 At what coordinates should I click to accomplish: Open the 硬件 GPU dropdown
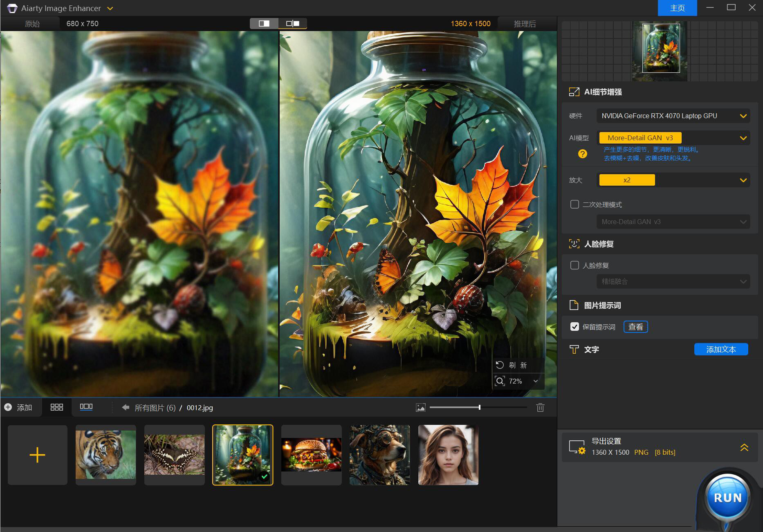click(x=673, y=116)
